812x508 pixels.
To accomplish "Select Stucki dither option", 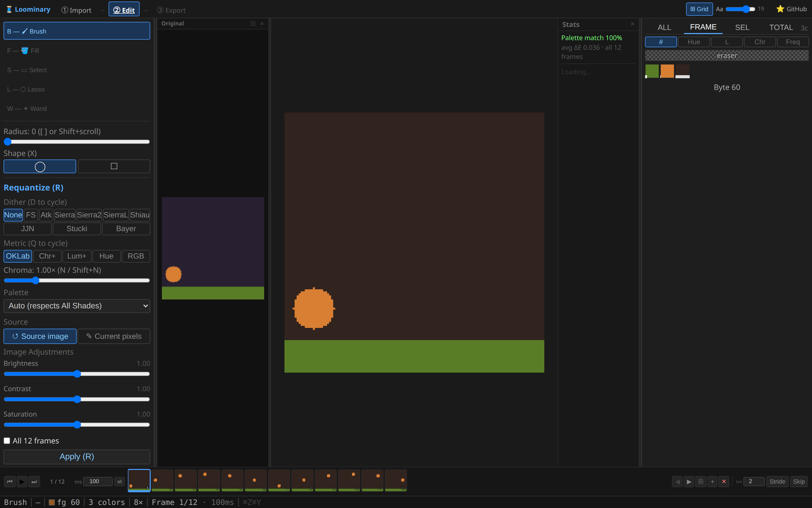I will pyautogui.click(x=77, y=229).
